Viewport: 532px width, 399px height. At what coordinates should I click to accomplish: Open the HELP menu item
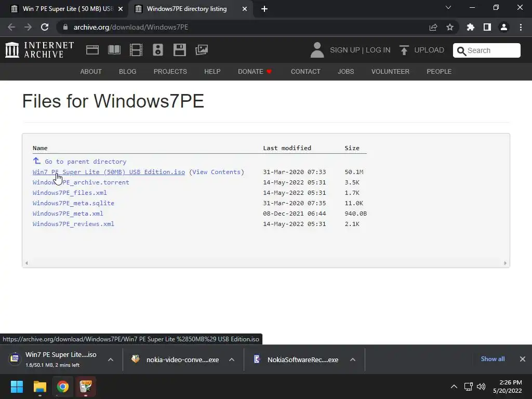212,72
